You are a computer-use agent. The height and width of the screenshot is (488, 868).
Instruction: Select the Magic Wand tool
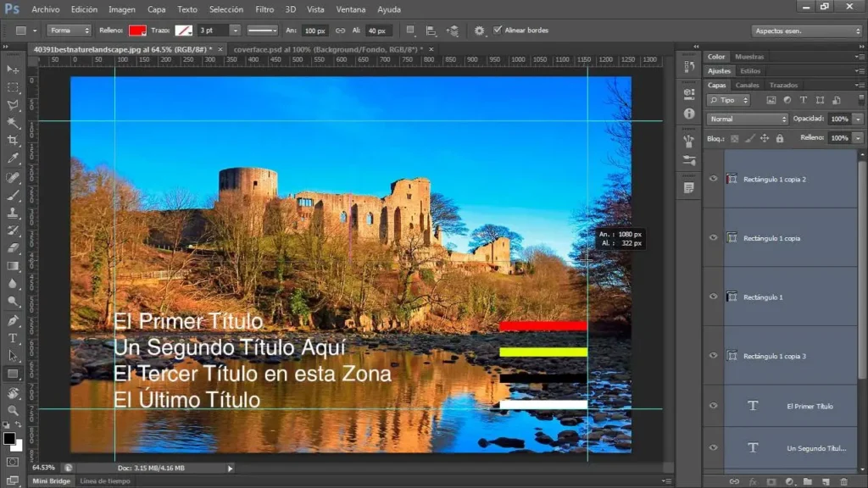point(12,123)
